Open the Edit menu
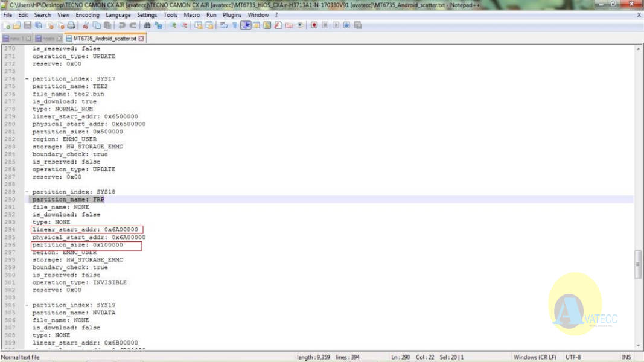Viewport: 644px width, 362px height. click(23, 14)
